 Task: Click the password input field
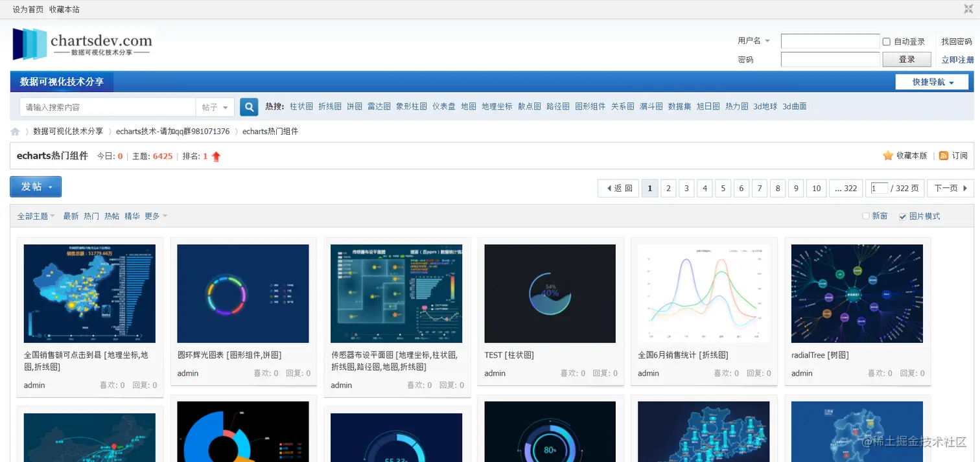pyautogui.click(x=830, y=60)
